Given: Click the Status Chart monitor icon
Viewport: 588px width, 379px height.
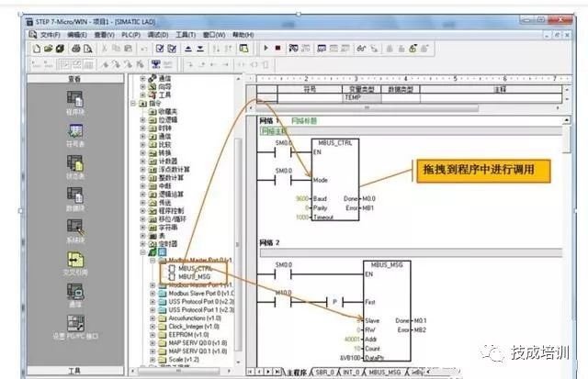Looking at the screenshot, I should 322,49.
